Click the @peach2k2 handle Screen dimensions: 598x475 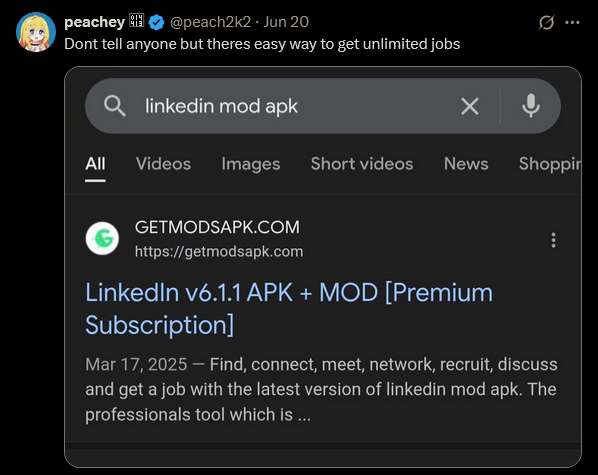click(210, 22)
